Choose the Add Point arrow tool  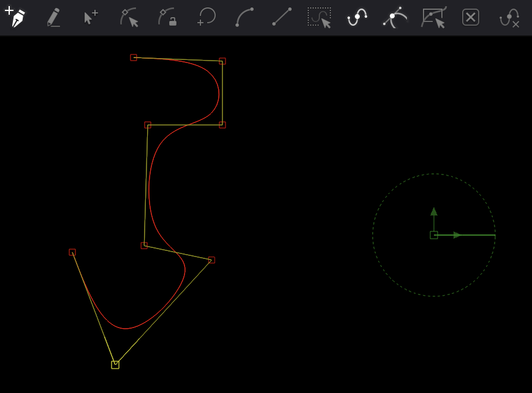[x=91, y=17]
